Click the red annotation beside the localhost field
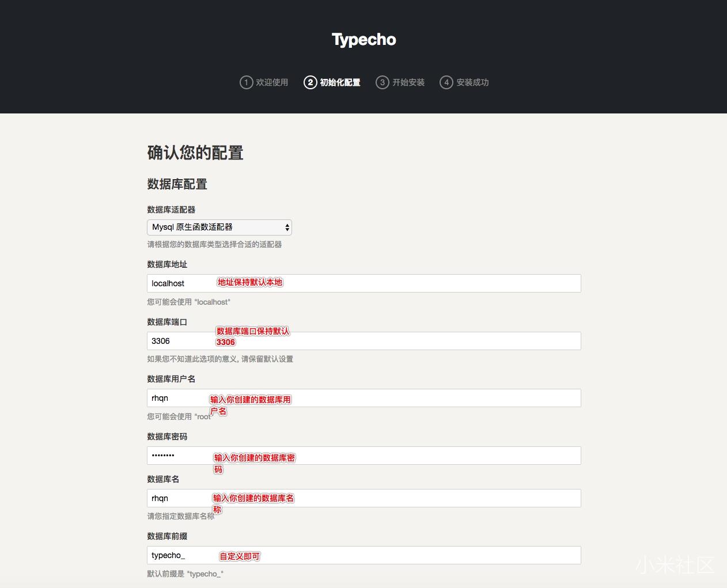This screenshot has height=588, width=727. [249, 282]
